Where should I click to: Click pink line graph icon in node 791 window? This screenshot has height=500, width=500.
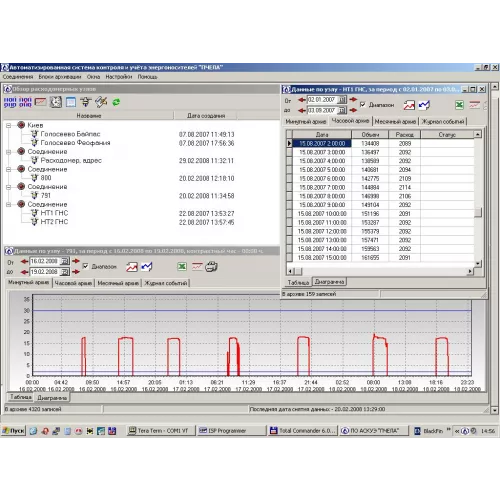pos(197,266)
